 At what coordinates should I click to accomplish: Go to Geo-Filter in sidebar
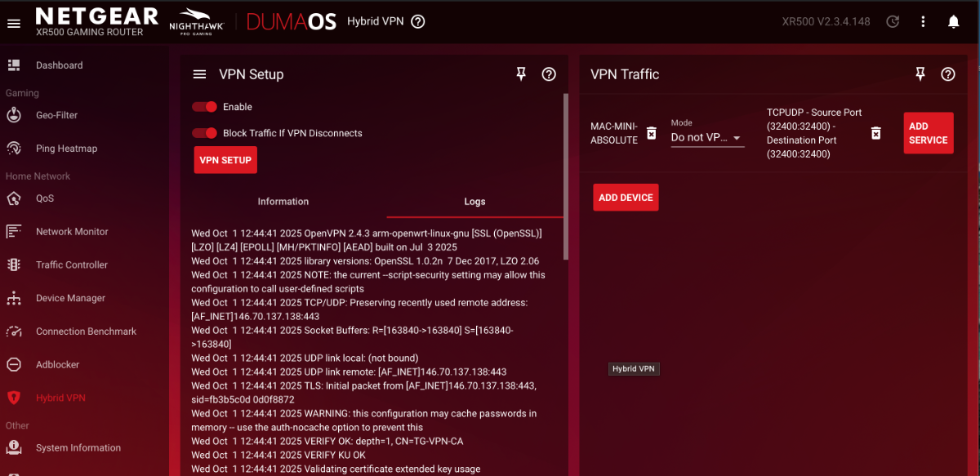click(56, 115)
